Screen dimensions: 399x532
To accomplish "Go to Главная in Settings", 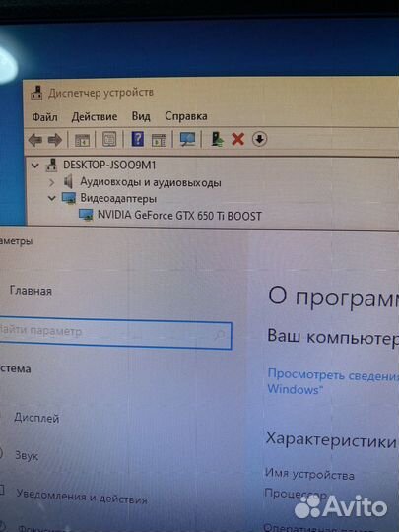I will 31,291.
